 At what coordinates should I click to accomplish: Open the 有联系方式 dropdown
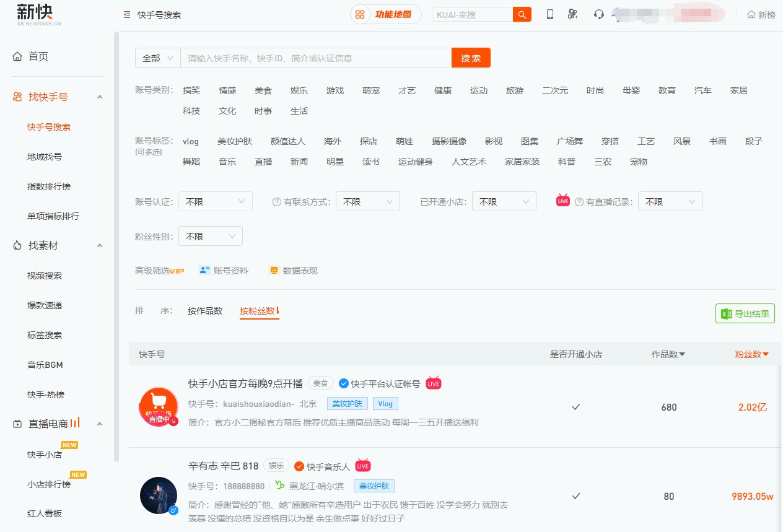[368, 201]
